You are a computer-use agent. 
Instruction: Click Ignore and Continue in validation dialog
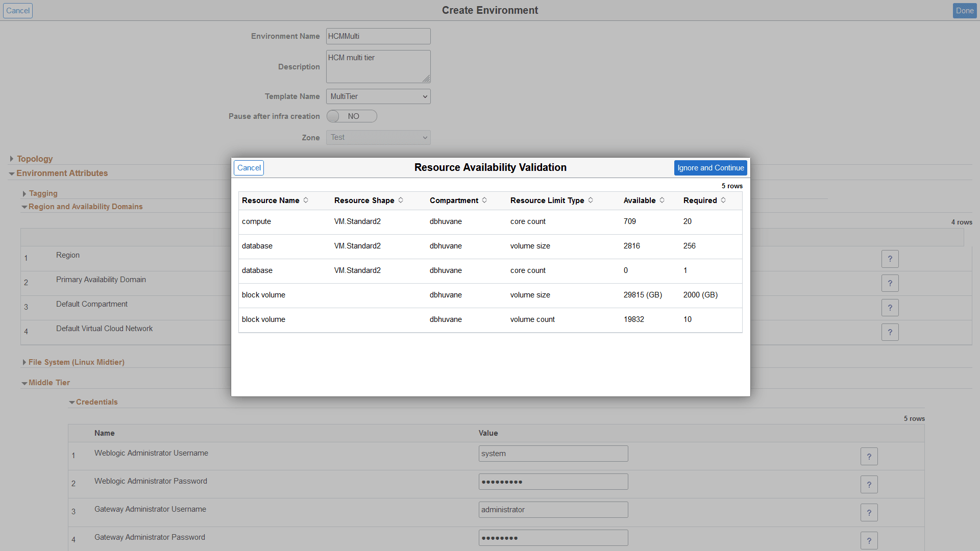(710, 167)
